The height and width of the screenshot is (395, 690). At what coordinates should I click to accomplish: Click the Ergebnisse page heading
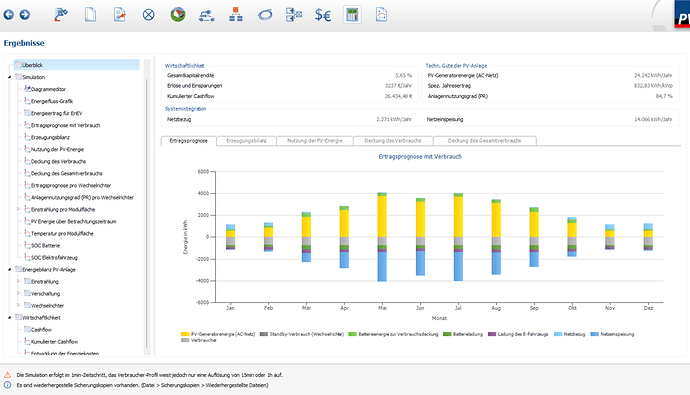pos(24,43)
